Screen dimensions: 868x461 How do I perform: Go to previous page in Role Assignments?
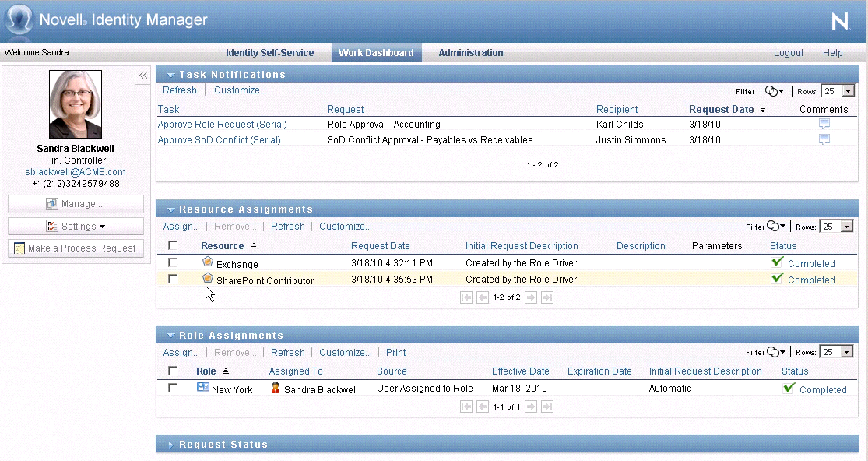483,406
